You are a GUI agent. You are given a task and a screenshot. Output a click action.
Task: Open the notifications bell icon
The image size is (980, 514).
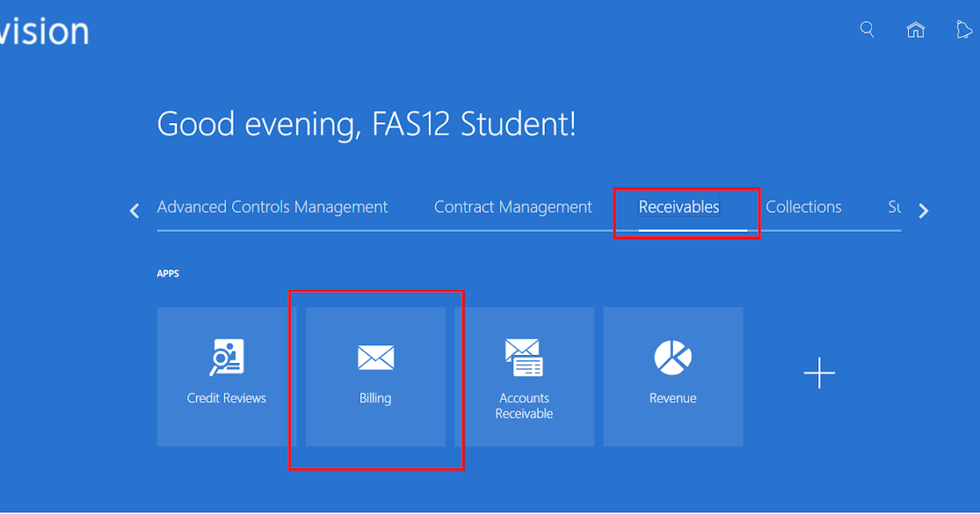(x=964, y=30)
